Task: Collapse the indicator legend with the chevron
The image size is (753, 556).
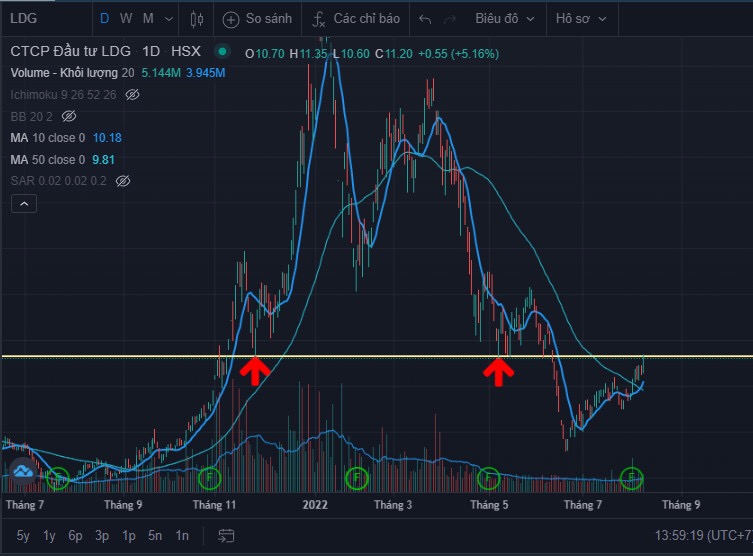Action: pos(24,204)
